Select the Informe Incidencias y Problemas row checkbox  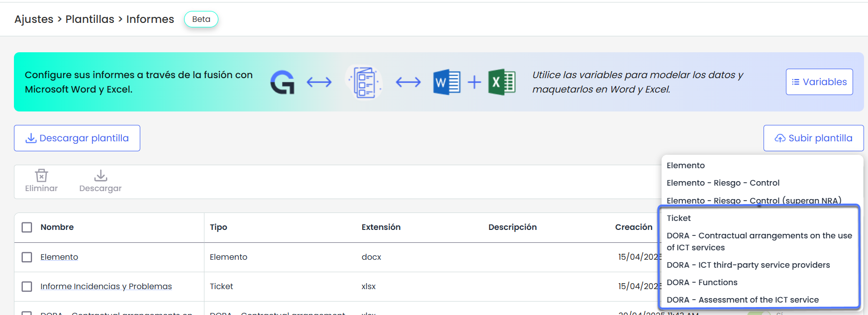point(27,287)
